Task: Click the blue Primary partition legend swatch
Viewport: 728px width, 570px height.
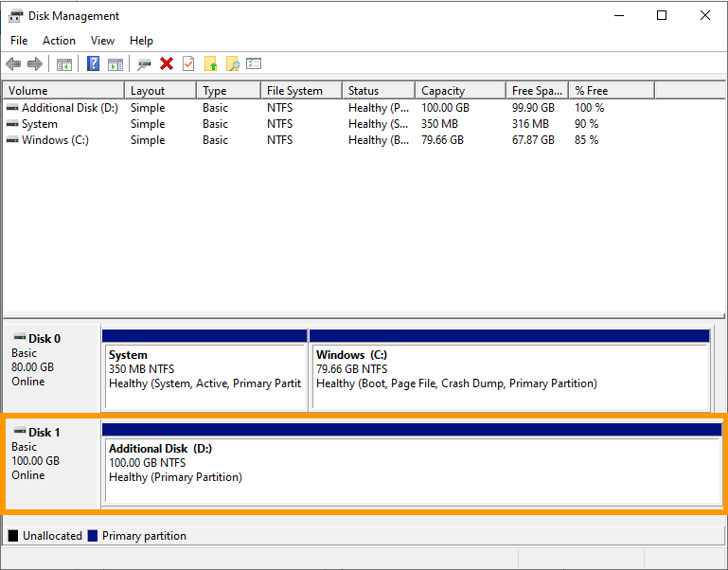Action: (x=93, y=536)
